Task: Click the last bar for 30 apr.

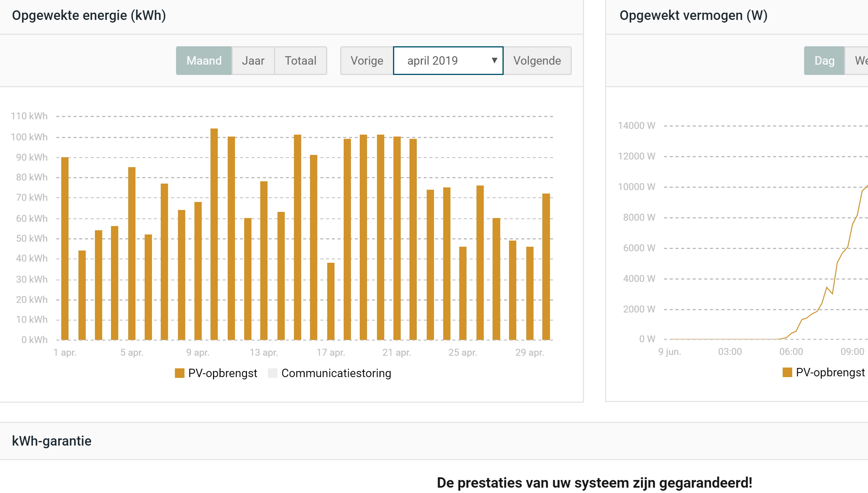Action: click(546, 267)
